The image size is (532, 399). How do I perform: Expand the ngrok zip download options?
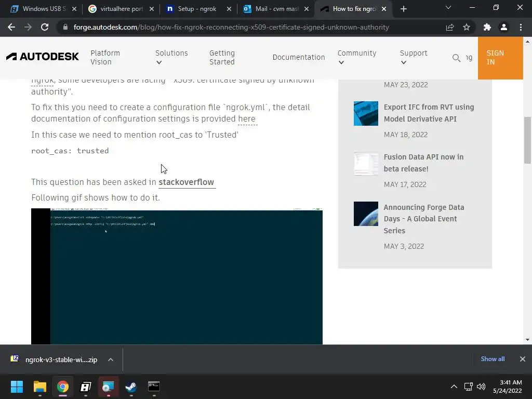click(x=111, y=360)
